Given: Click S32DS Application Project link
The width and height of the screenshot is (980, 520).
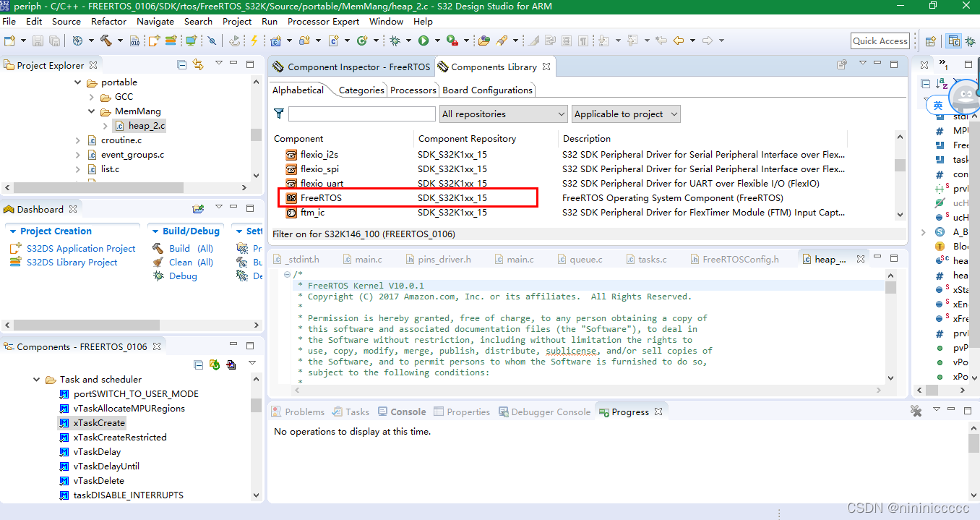Looking at the screenshot, I should click(81, 248).
